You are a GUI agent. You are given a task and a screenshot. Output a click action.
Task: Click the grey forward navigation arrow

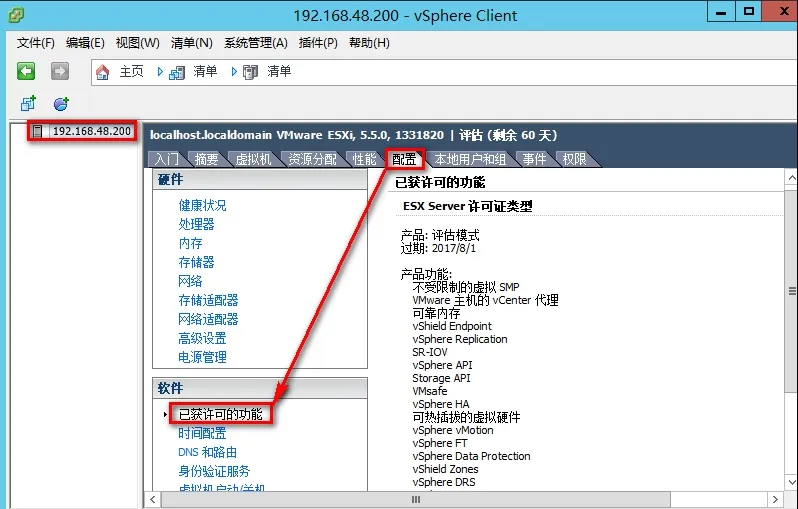pos(60,71)
